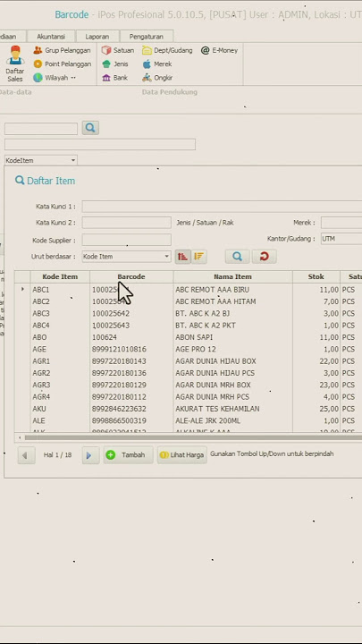Click horizontal scrollbar of item table
362x644 pixels.
click(x=193, y=437)
